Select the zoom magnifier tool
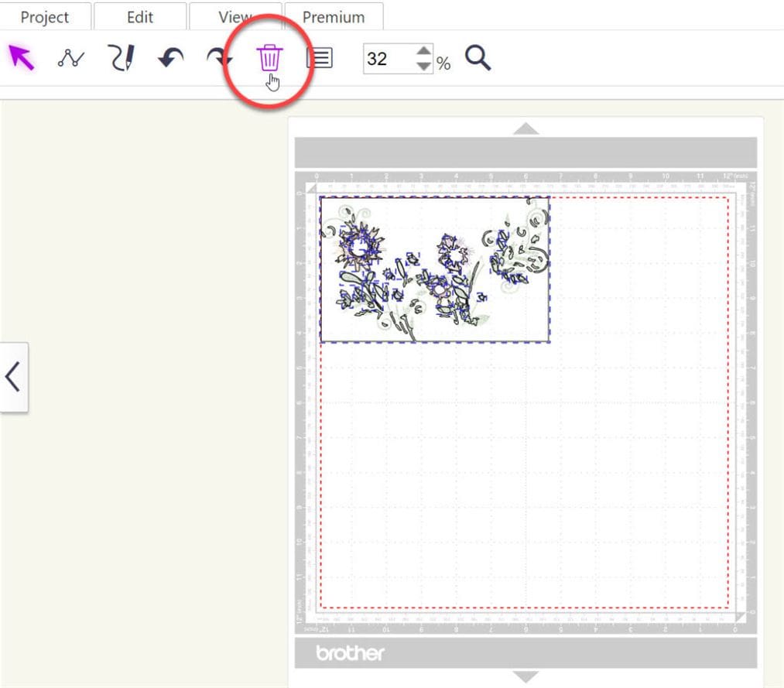 pos(478,57)
